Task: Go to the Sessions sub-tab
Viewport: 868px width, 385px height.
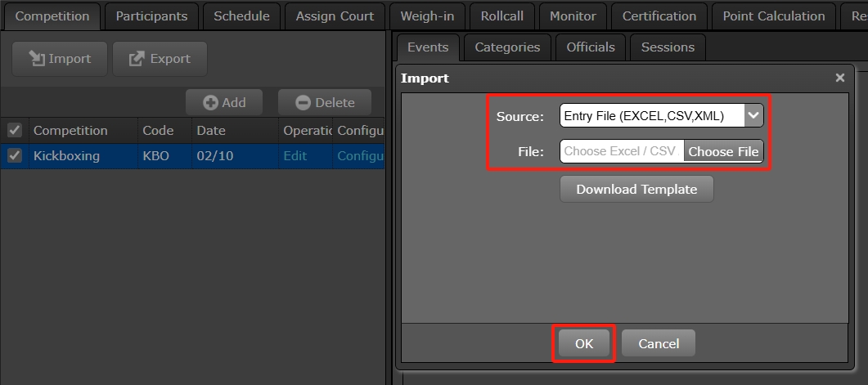Action: coord(668,47)
